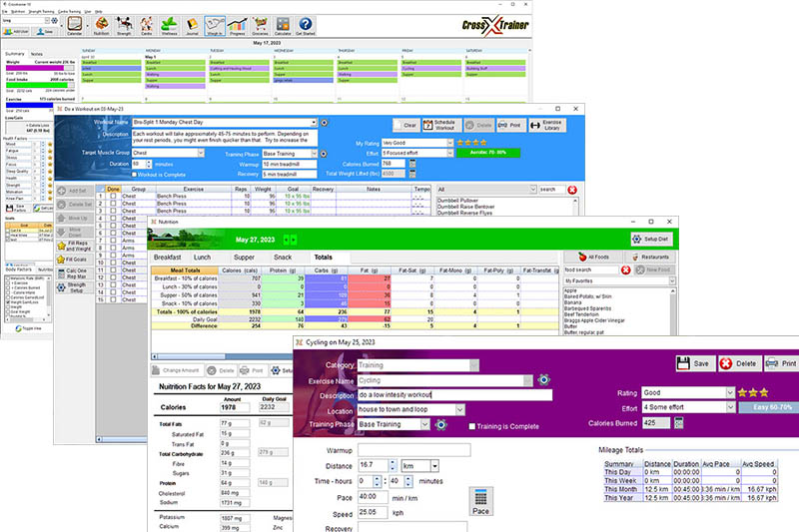Open the Exercise Library button
This screenshot has height=532, width=799.
tap(547, 125)
